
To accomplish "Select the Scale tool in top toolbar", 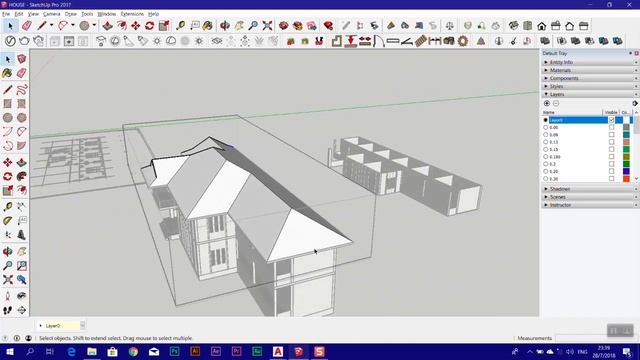I will click(x=164, y=26).
